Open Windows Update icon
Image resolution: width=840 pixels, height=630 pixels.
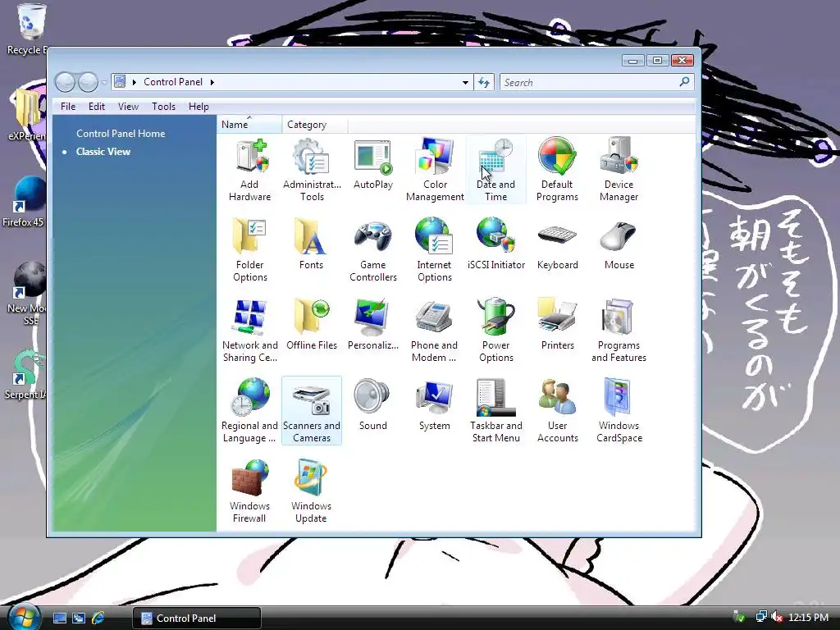[311, 491]
